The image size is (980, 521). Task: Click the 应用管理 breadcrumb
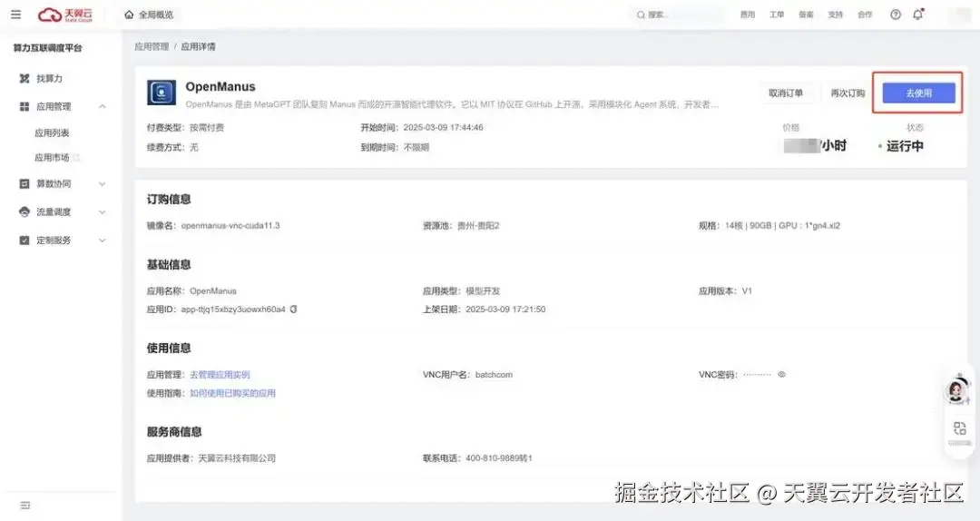pyautogui.click(x=152, y=46)
